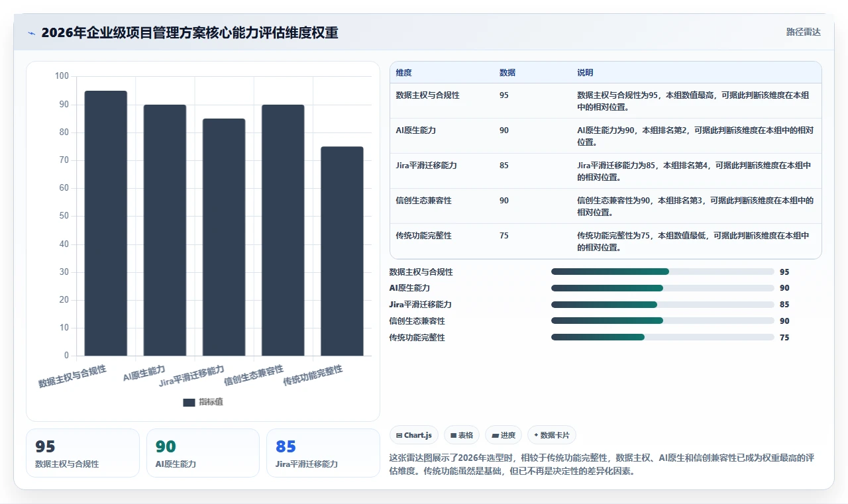Click the 传统功能完整性 progress bar
The height and width of the screenshot is (504, 848).
662,337
